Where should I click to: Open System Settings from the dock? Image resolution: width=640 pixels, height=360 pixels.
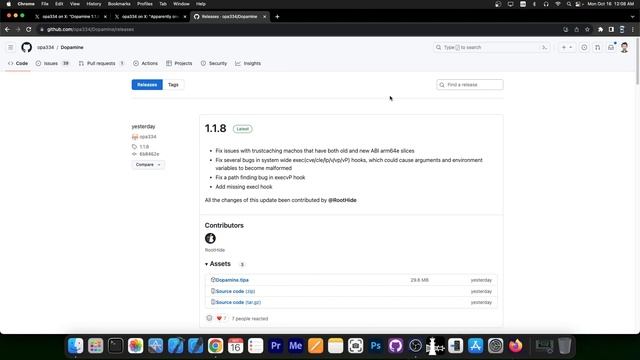496,346
